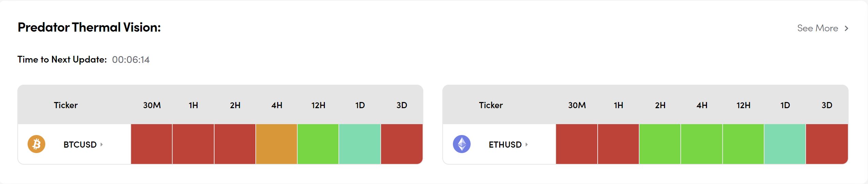Open the ETHUSD ticker label
This screenshot has height=184, width=868.
click(x=505, y=145)
